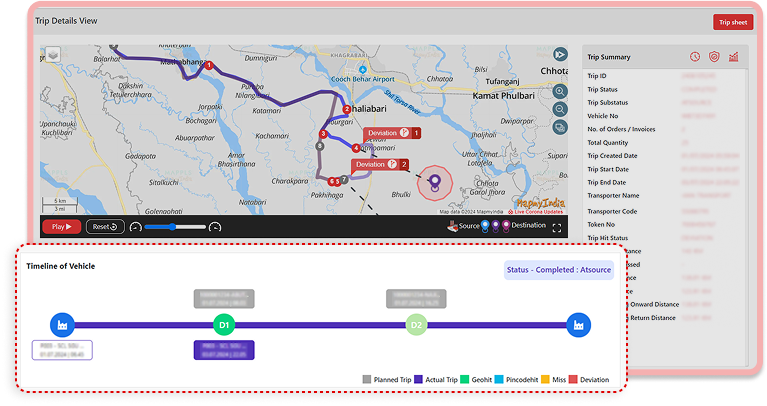The image size is (767, 406).
Task: Open the trip analytics chart icon
Action: 733,57
